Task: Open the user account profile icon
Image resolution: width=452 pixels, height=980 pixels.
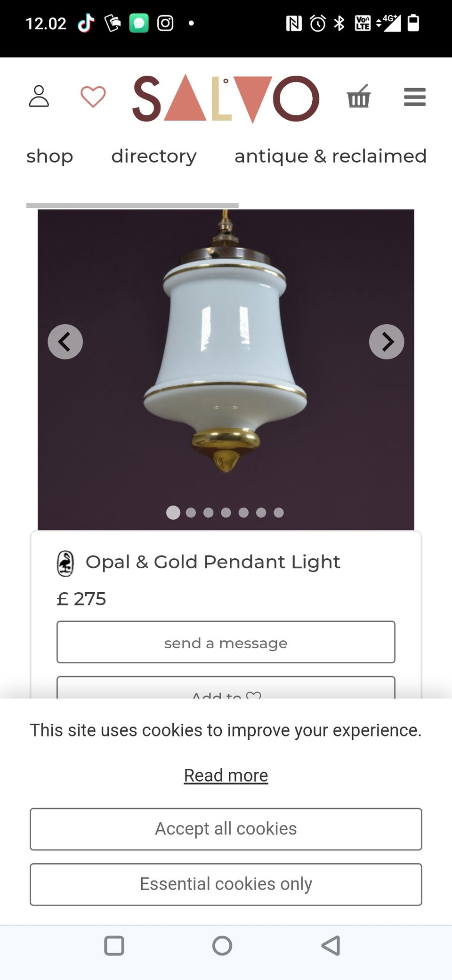Action: (x=39, y=97)
